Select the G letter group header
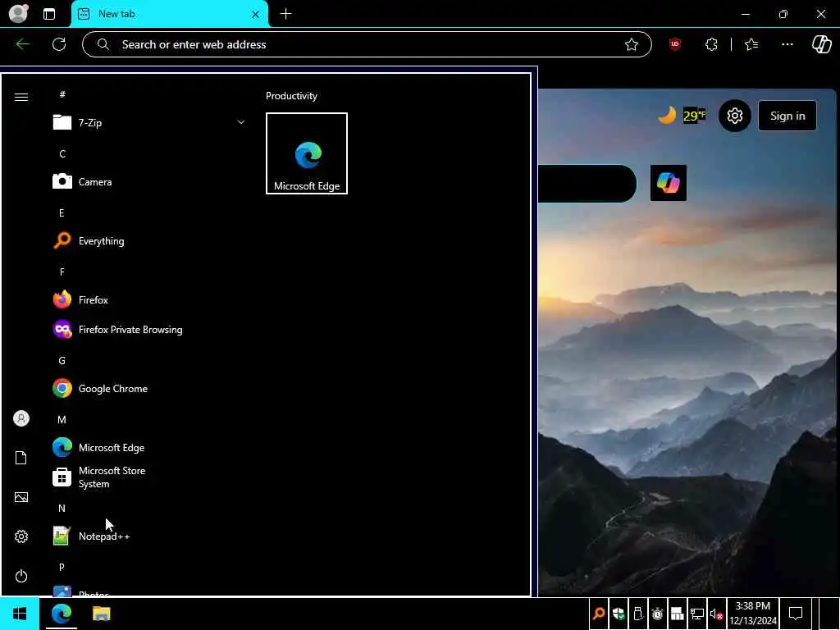This screenshot has width=840, height=630. pos(62,361)
